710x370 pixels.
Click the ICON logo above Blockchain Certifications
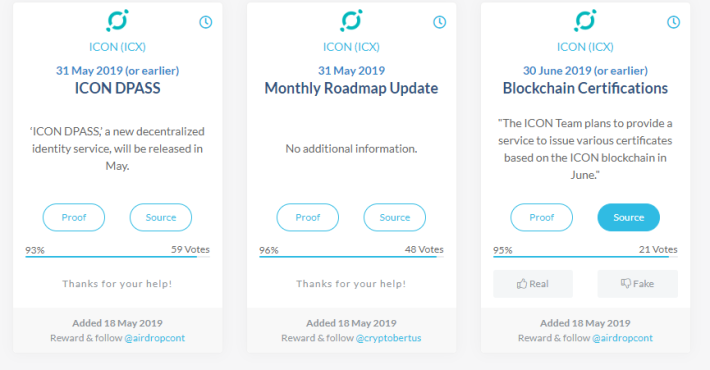[x=585, y=20]
